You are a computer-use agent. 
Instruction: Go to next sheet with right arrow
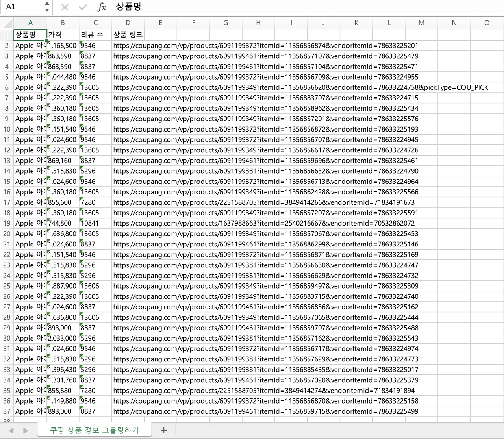coord(25,430)
